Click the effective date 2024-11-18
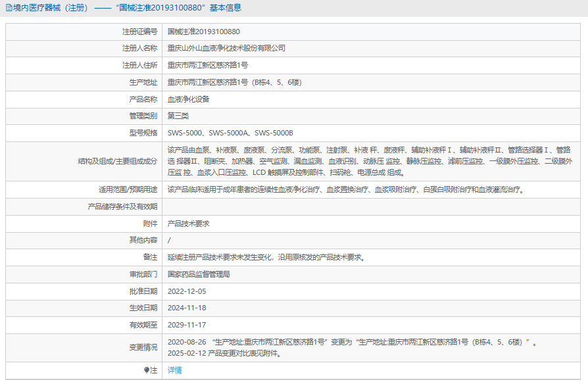The height and width of the screenshot is (384, 588). (187, 308)
